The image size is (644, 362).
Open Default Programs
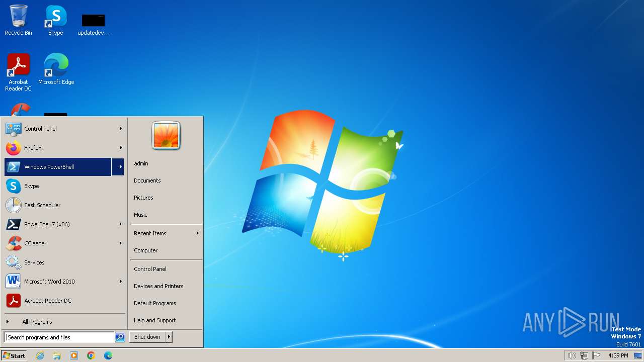pos(166,303)
